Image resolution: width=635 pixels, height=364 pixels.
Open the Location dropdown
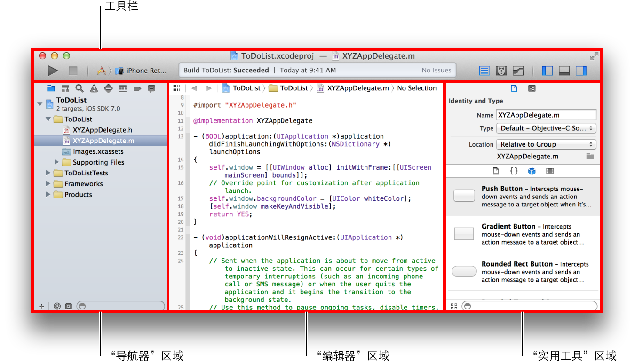[x=546, y=144]
